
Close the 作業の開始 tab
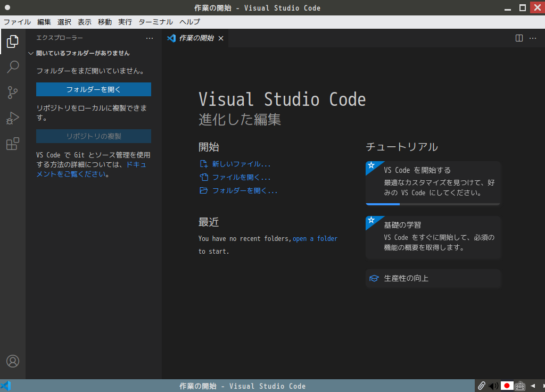pos(221,38)
